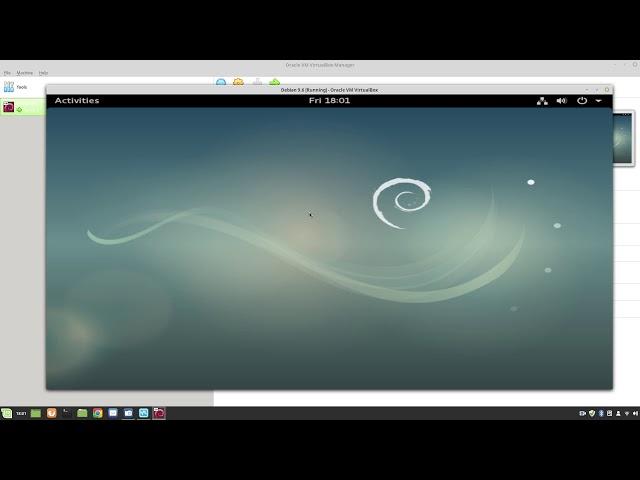Click the Wi-Fi network tray icon
The image size is (640, 480).
(627, 413)
